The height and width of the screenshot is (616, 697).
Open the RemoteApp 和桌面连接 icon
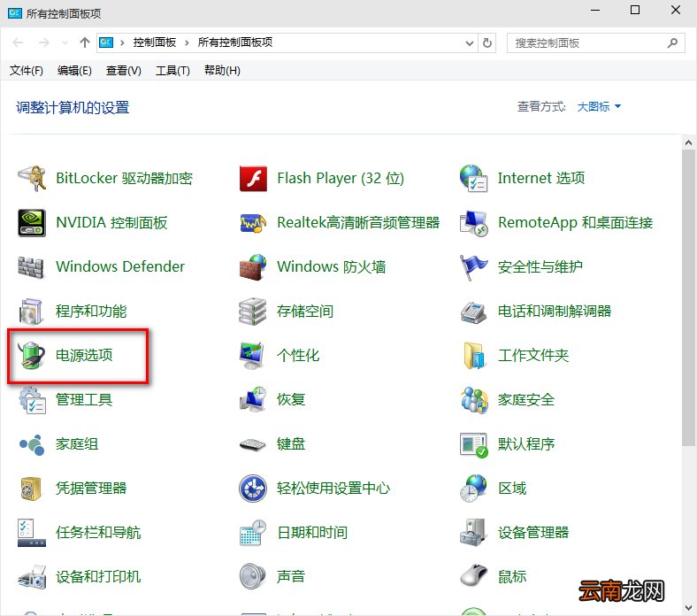tap(474, 222)
